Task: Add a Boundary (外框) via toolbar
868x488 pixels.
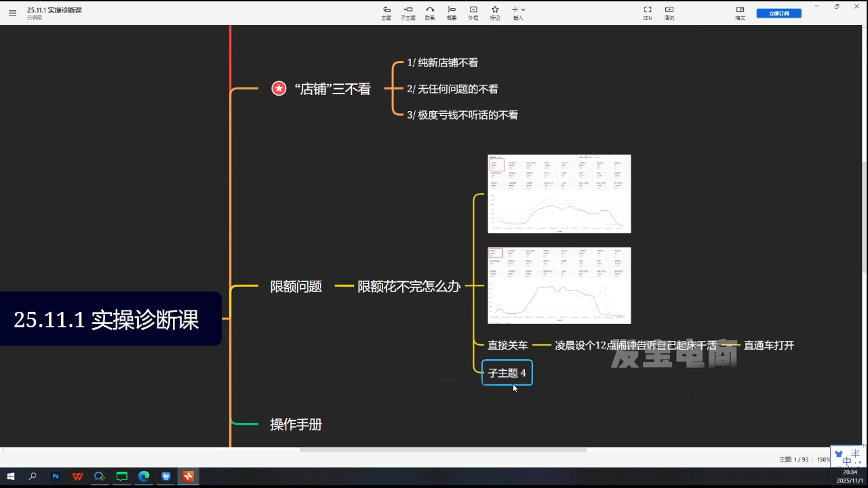Action: (473, 13)
